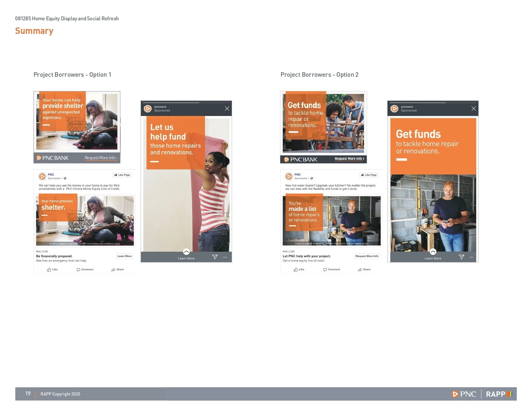
Task: Click pncbank avatar in Option 1 story header
Action: click(148, 109)
